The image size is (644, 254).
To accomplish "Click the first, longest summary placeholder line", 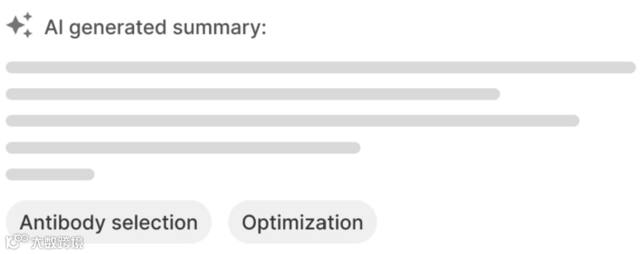I will [321, 67].
